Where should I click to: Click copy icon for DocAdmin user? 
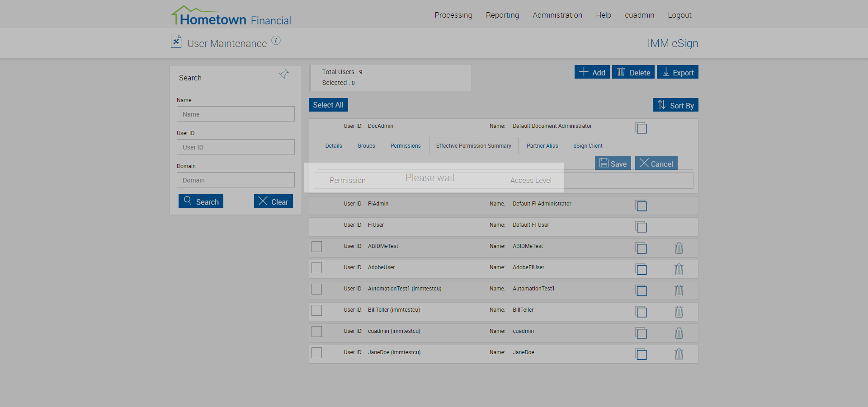click(641, 128)
